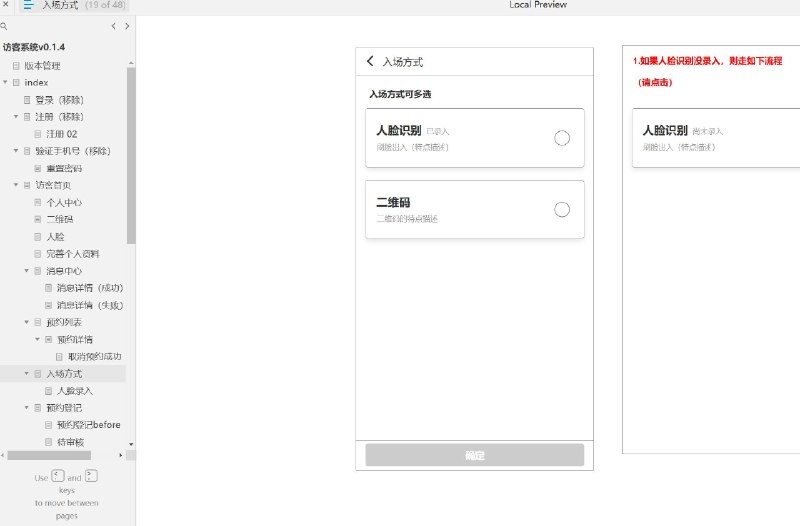This screenshot has width=800, height=526.
Task: Open the 二维码 page in the sitemap
Action: click(60, 219)
